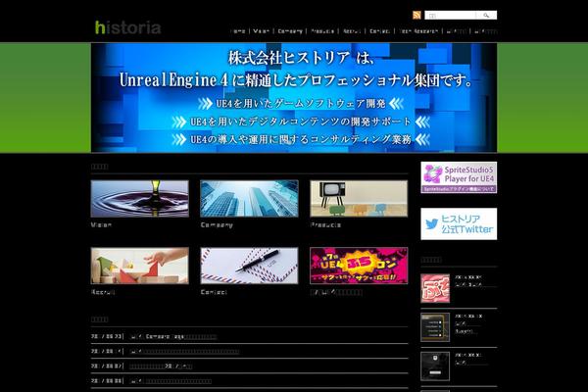Open the UE4 contest pink banner thumbnail
This screenshot has width=588, height=392.
[x=359, y=266]
